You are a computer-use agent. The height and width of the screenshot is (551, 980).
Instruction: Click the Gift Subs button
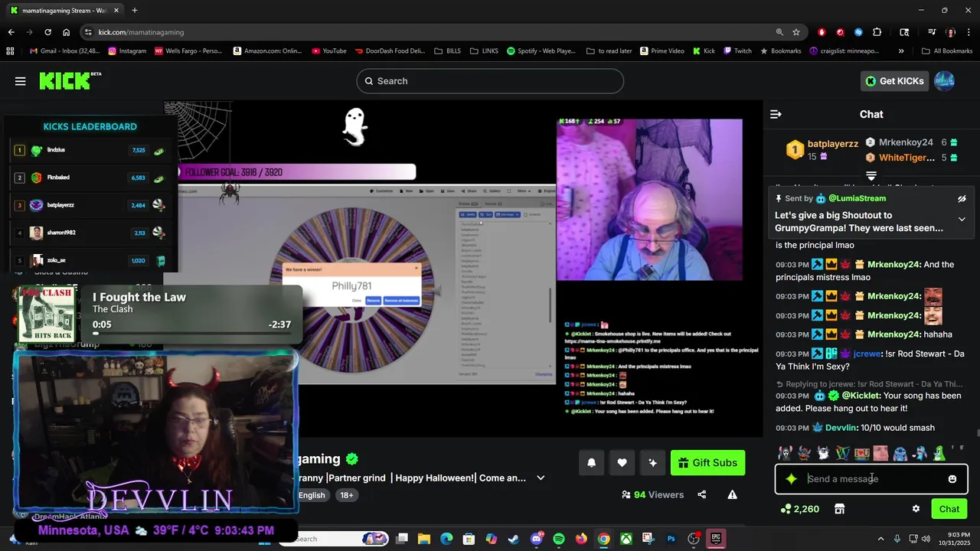[x=707, y=462]
